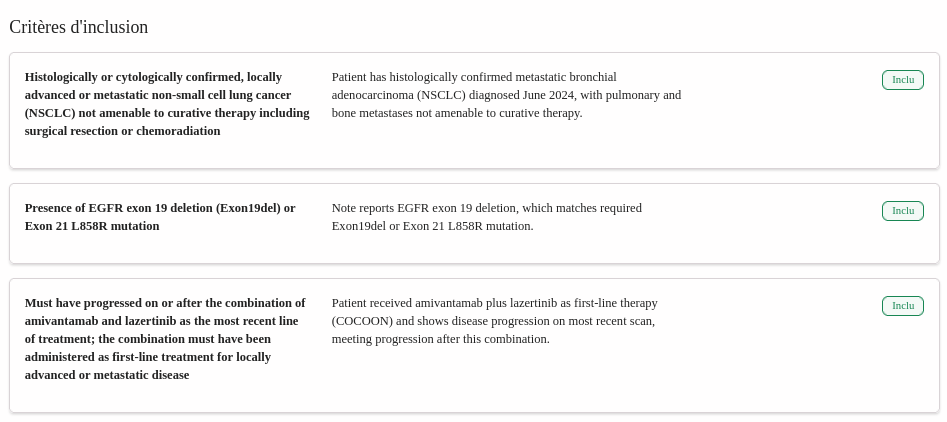
Task: Click the "Critères d'inclusion" heading
Action: tap(79, 27)
